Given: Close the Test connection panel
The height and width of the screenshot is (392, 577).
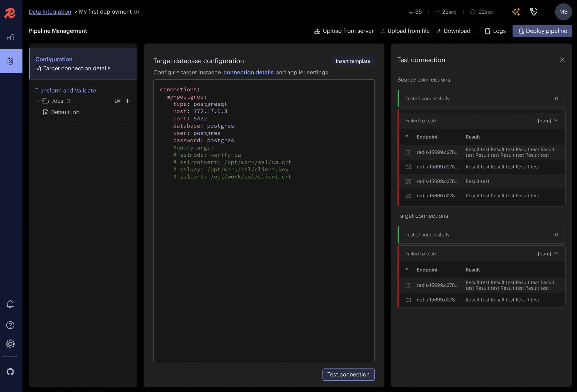Looking at the screenshot, I should 562,60.
